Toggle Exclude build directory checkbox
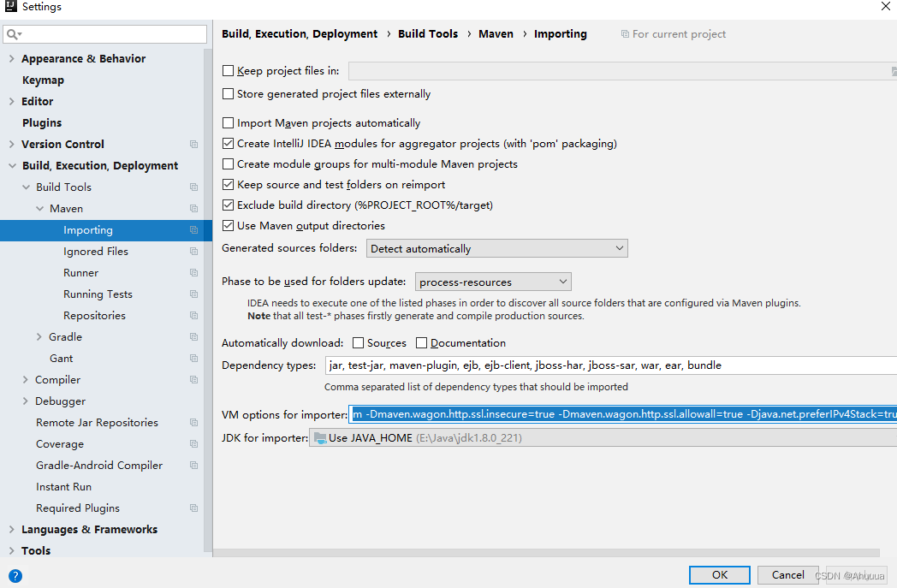 point(228,205)
